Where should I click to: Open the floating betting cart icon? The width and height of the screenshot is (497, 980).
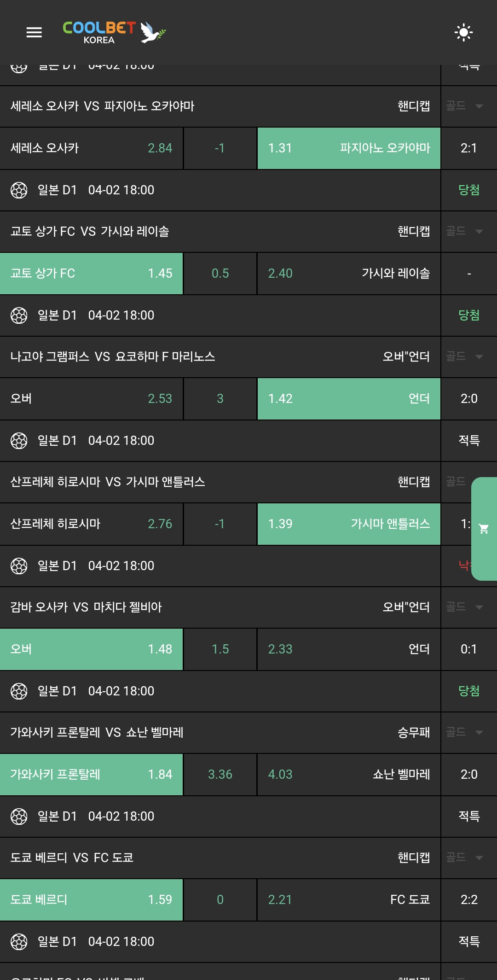coord(484,529)
